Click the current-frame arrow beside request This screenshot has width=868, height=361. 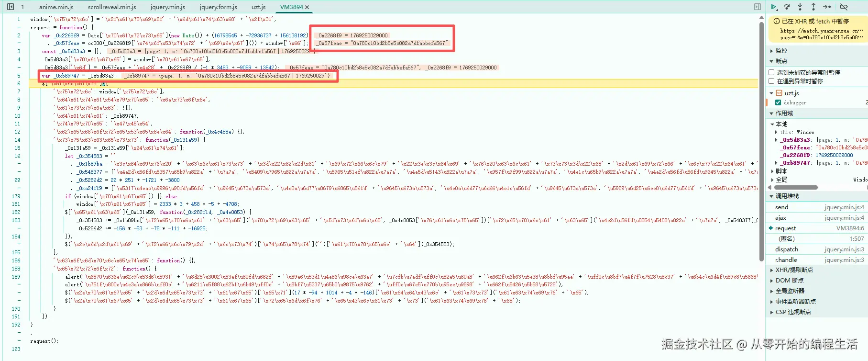[771, 228]
